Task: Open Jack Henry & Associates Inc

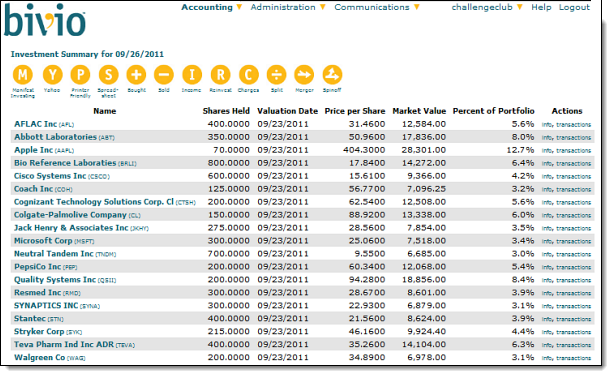Action: (71, 228)
